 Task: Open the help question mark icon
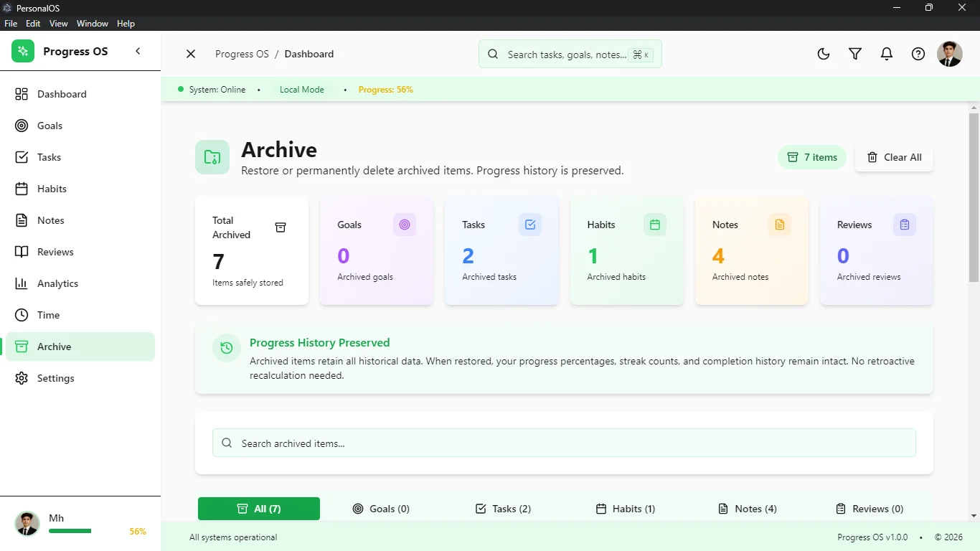point(918,54)
